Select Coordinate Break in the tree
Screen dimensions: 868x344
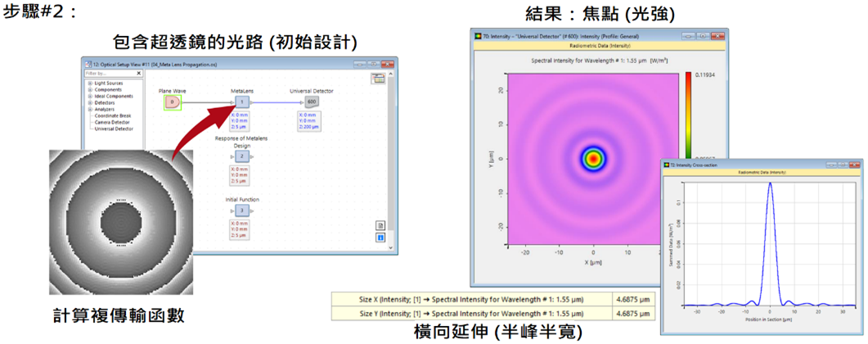[115, 115]
